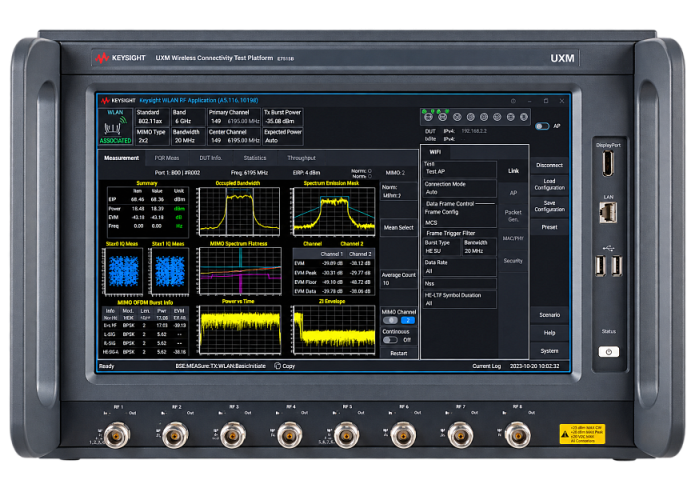This screenshot has width=695, height=480.
Task: Open the Nss field
Action: coord(459,284)
